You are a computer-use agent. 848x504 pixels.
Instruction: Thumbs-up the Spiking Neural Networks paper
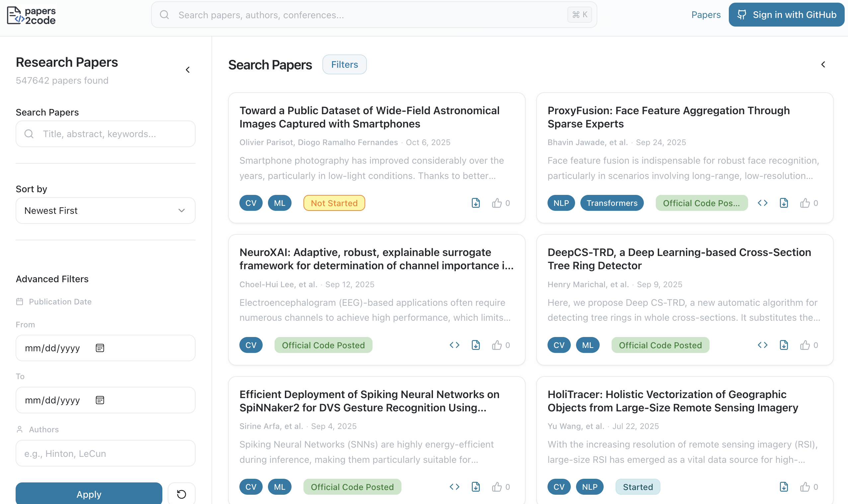496,487
